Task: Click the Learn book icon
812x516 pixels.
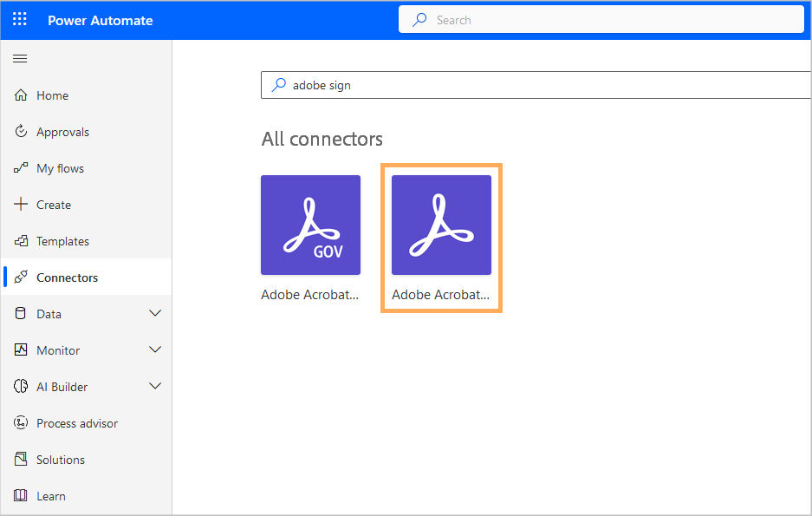Action: [x=22, y=496]
